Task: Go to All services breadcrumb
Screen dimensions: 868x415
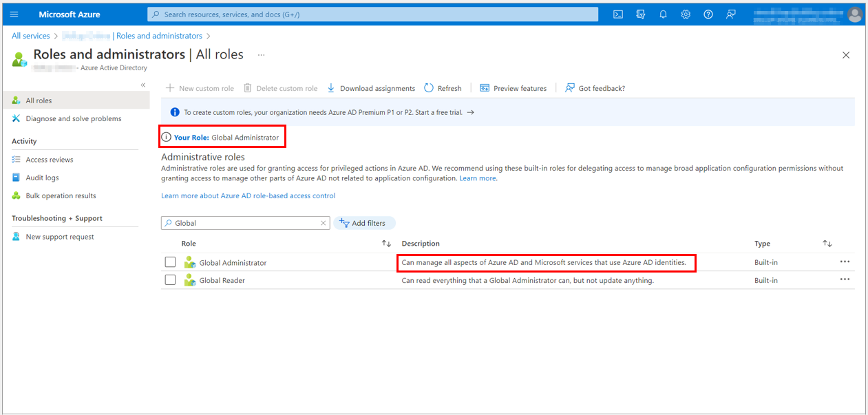Action: click(31, 36)
